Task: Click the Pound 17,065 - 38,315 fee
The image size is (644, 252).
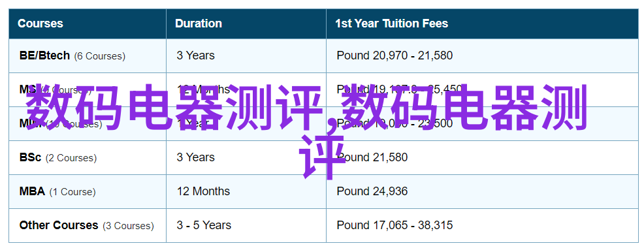Action: 394,225
